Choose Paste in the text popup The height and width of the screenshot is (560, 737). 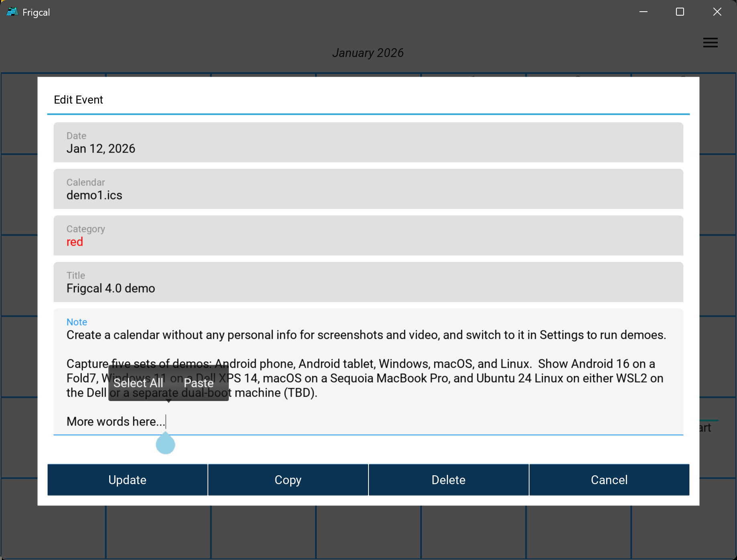(199, 383)
